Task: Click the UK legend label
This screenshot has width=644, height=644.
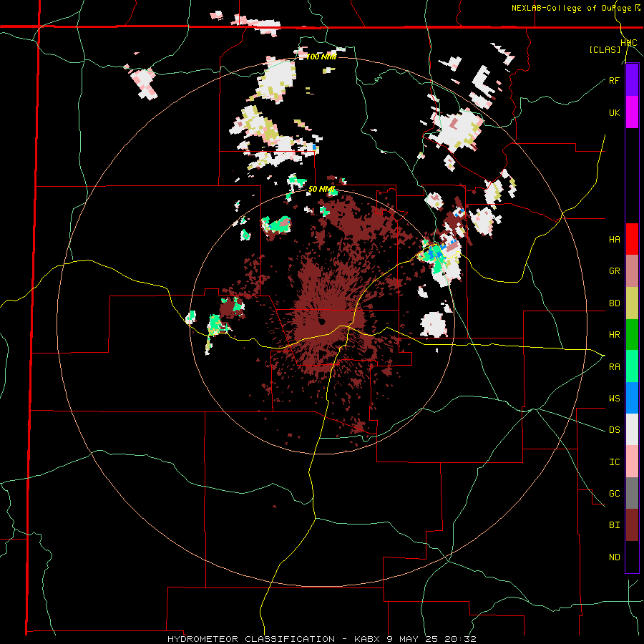Action: click(614, 112)
